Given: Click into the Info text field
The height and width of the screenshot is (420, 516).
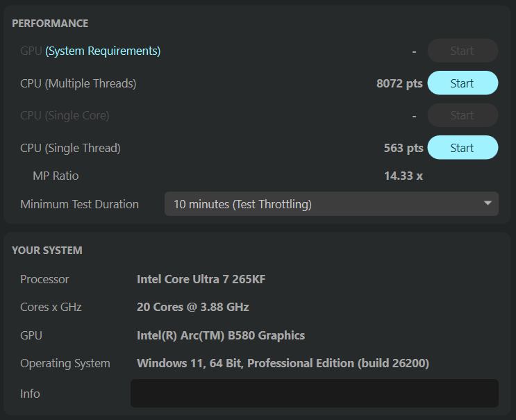Looking at the screenshot, I should pos(315,394).
